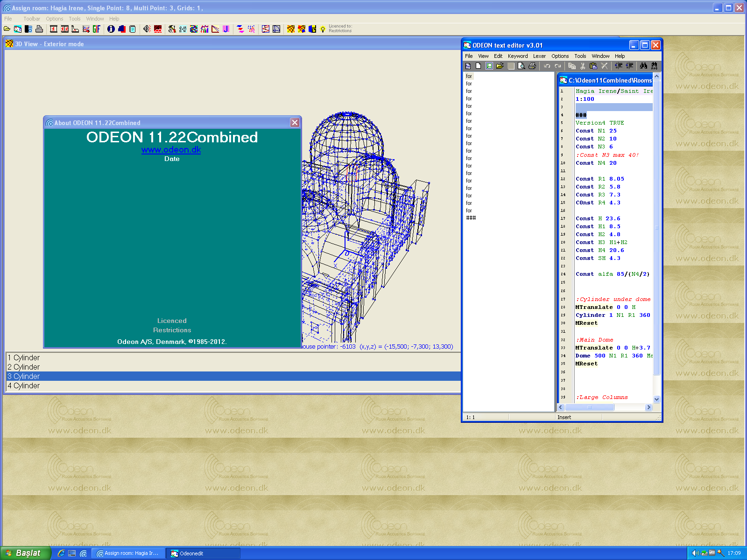Click Delete X icon in text editor toolbar
Viewport: 747px width, 560px height.
click(x=604, y=66)
